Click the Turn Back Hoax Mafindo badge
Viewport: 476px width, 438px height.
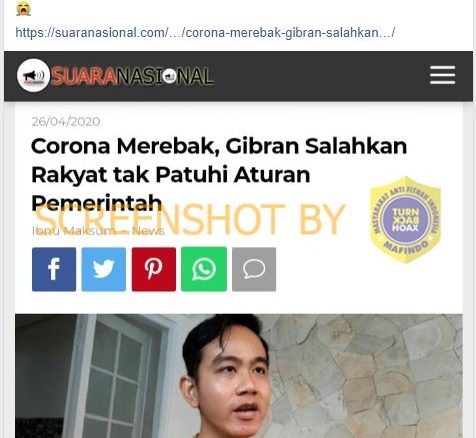pyautogui.click(x=405, y=220)
